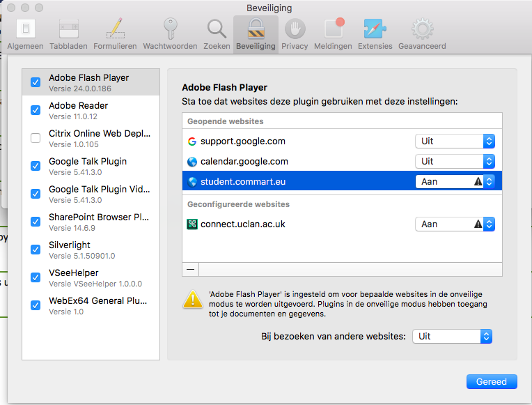Switch to the Tabbladen tab label
The height and width of the screenshot is (405, 532).
(x=68, y=46)
